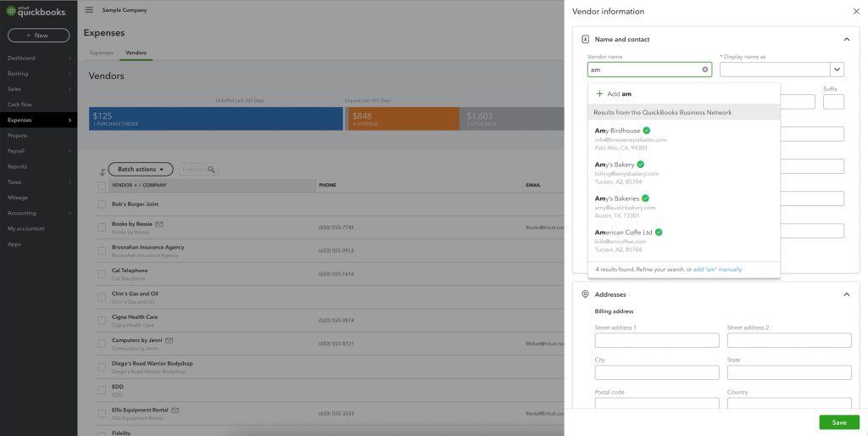Choose Amy Birdhouse from network results

pyautogui.click(x=684, y=139)
